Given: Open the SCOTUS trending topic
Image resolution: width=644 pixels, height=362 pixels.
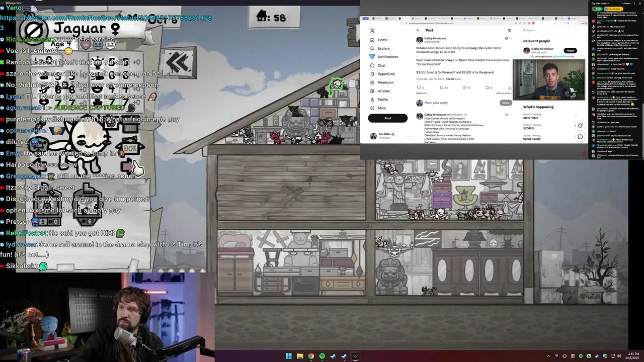Looking at the screenshot, I should 528,128.
